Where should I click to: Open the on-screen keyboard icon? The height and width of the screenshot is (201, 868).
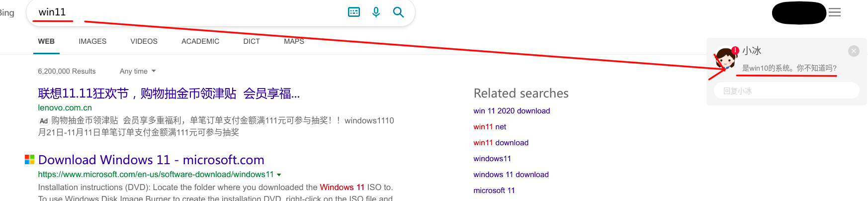click(x=353, y=12)
